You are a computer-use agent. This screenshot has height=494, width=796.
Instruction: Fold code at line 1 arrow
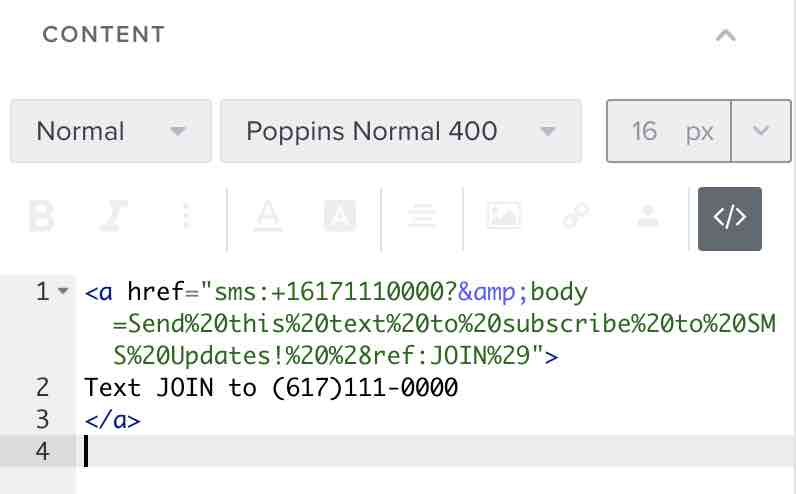point(63,292)
